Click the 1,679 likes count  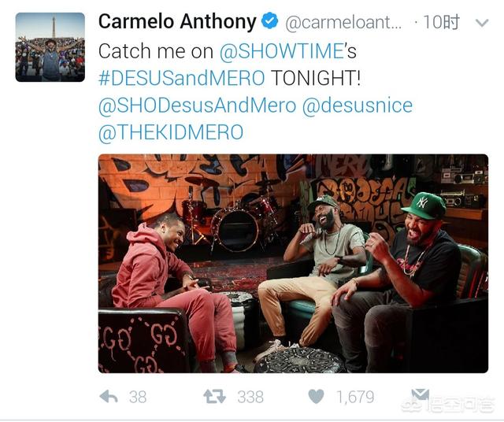355,397
